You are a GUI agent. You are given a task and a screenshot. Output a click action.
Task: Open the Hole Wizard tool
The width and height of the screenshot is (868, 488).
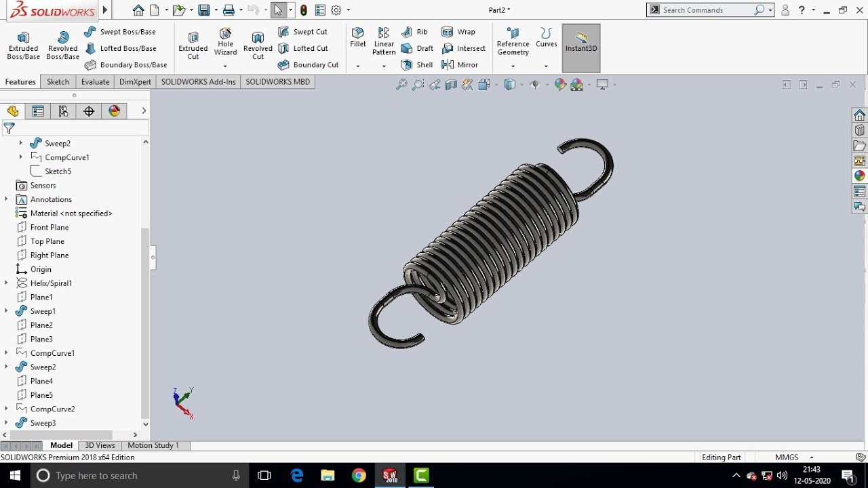225,42
